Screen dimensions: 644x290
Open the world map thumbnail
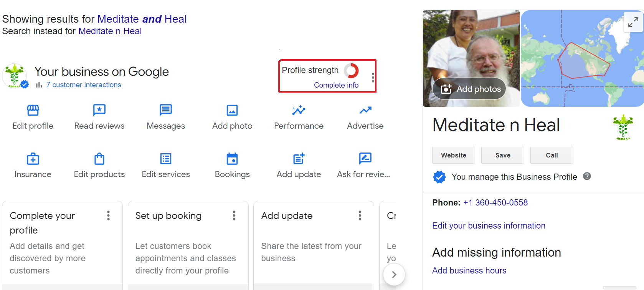point(582,58)
